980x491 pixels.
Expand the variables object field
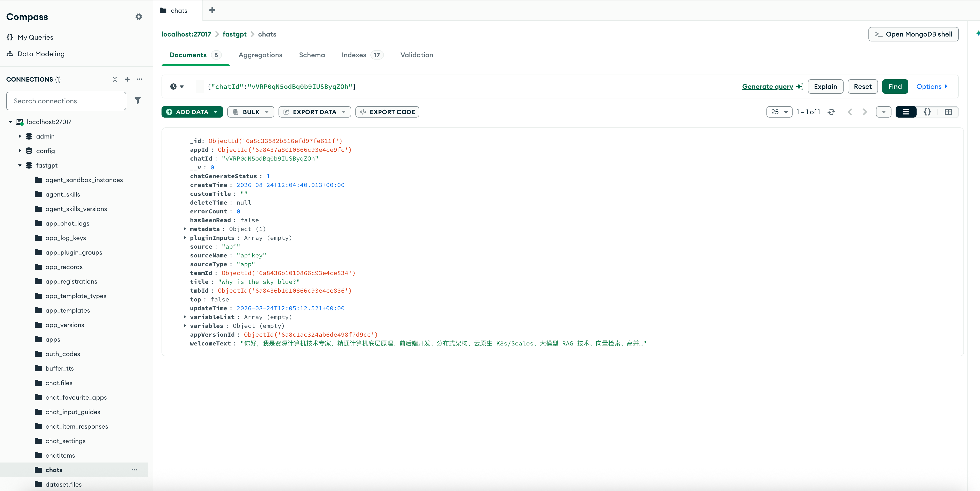pyautogui.click(x=185, y=326)
